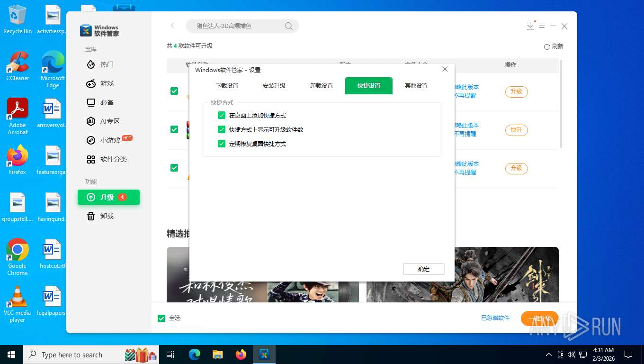Select 升级 item in sidebar
This screenshot has height=364, width=644.
(108, 197)
